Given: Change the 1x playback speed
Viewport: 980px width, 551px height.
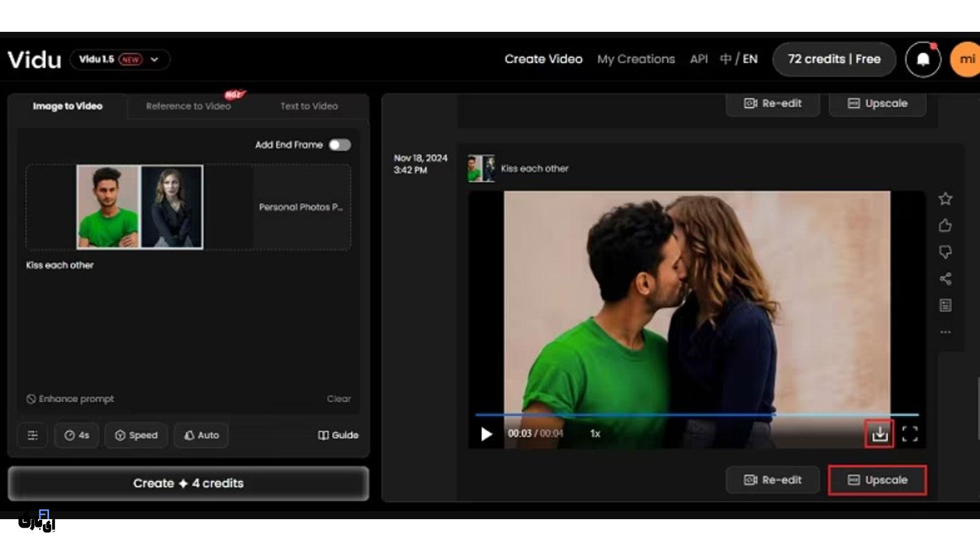Looking at the screenshot, I should (595, 434).
